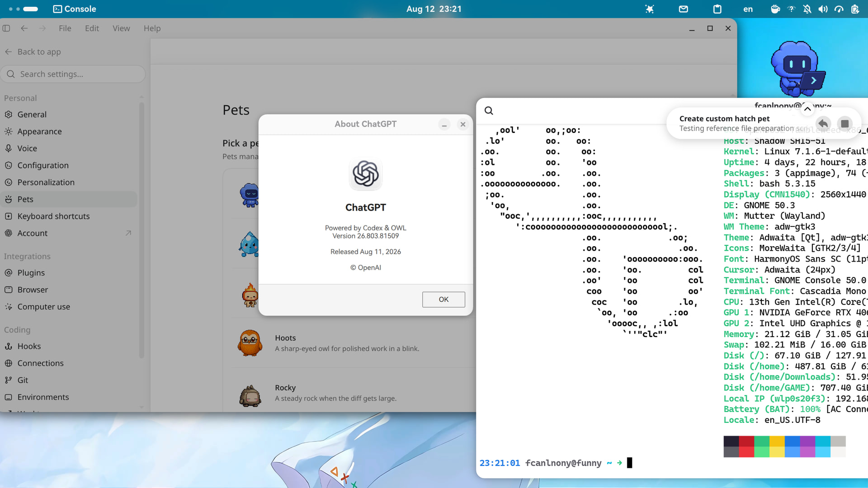Click the ChatGPT logo in About dialog
868x488 pixels.
(x=366, y=174)
